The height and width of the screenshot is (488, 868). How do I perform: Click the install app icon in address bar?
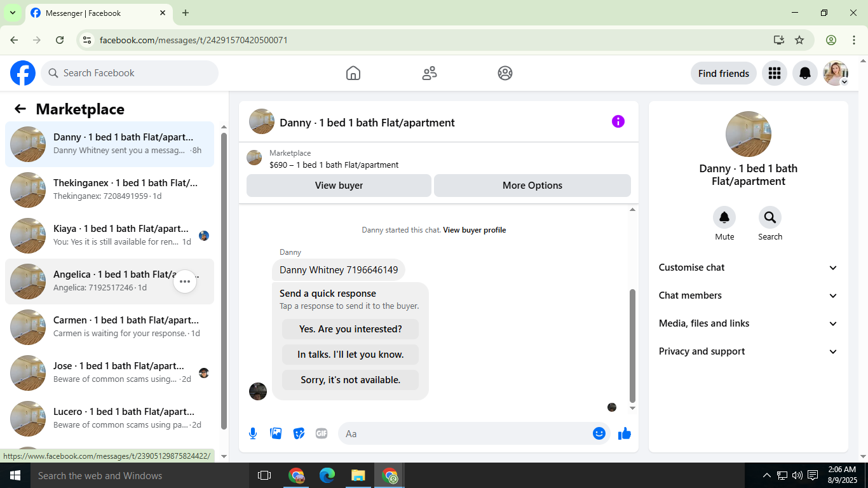pyautogui.click(x=779, y=40)
